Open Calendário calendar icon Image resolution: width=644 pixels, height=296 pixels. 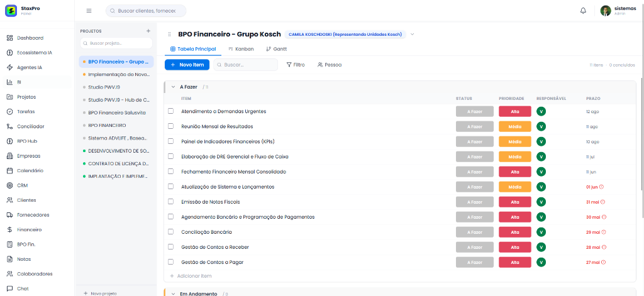coord(10,171)
